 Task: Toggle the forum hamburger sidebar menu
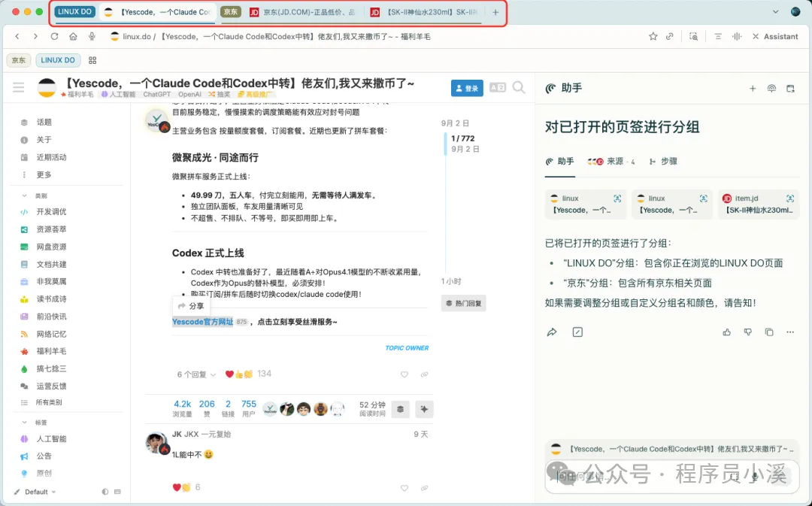pyautogui.click(x=19, y=87)
